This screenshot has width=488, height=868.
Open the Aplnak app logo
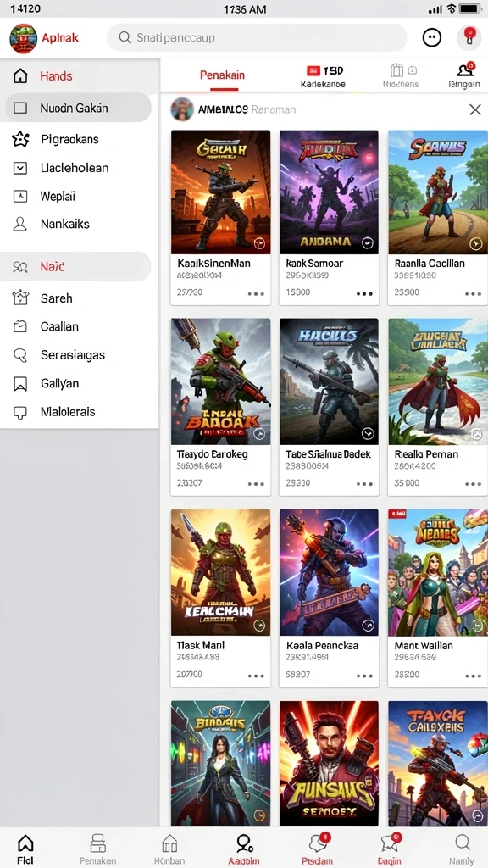(x=23, y=38)
